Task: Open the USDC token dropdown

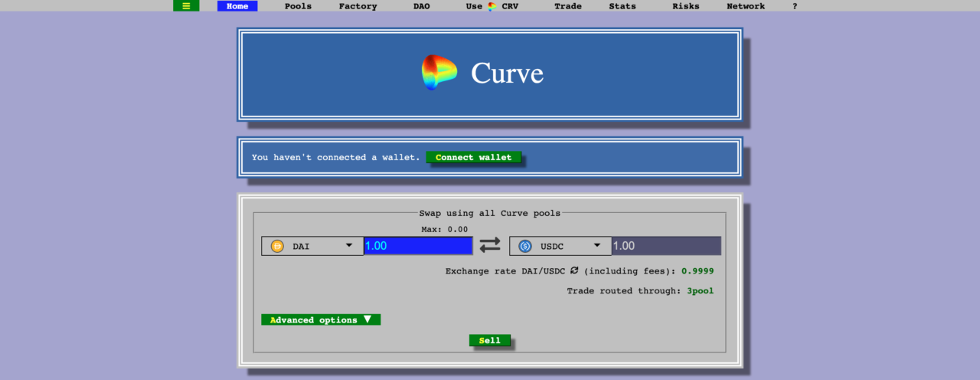Action: pos(596,246)
